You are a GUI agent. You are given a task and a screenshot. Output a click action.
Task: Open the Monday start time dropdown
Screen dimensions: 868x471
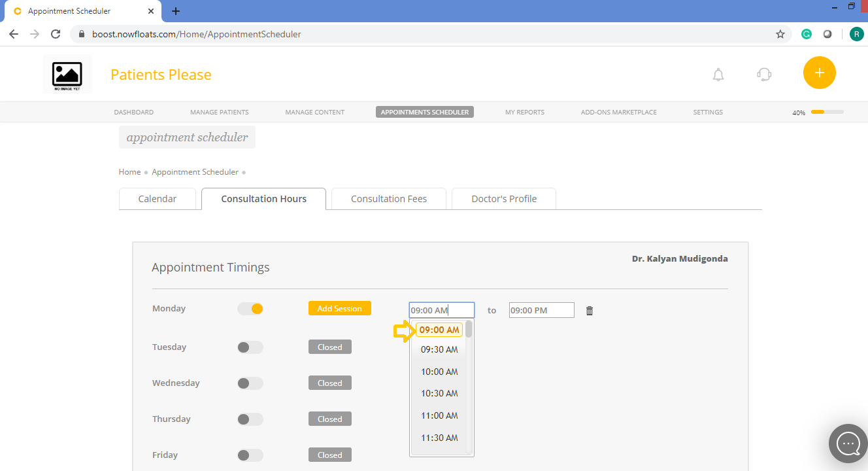coord(442,310)
